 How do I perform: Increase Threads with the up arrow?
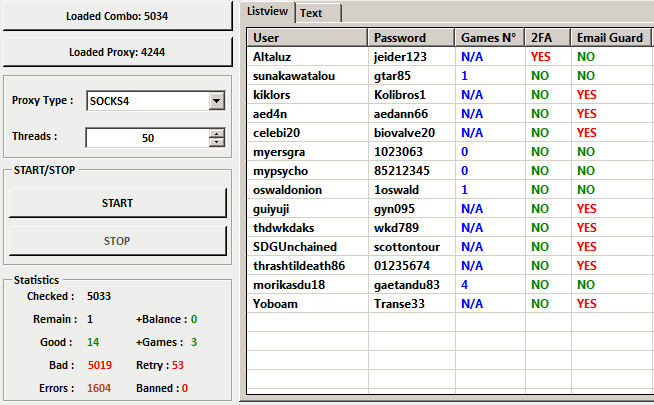[217, 134]
